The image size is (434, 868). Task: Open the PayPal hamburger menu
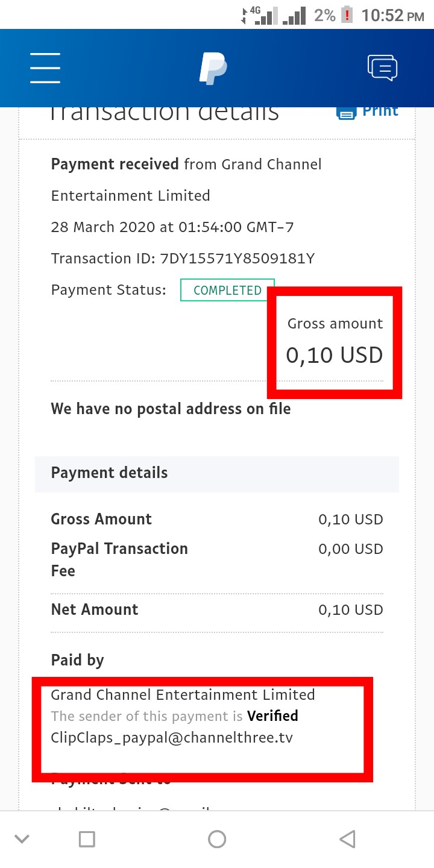pyautogui.click(x=45, y=68)
